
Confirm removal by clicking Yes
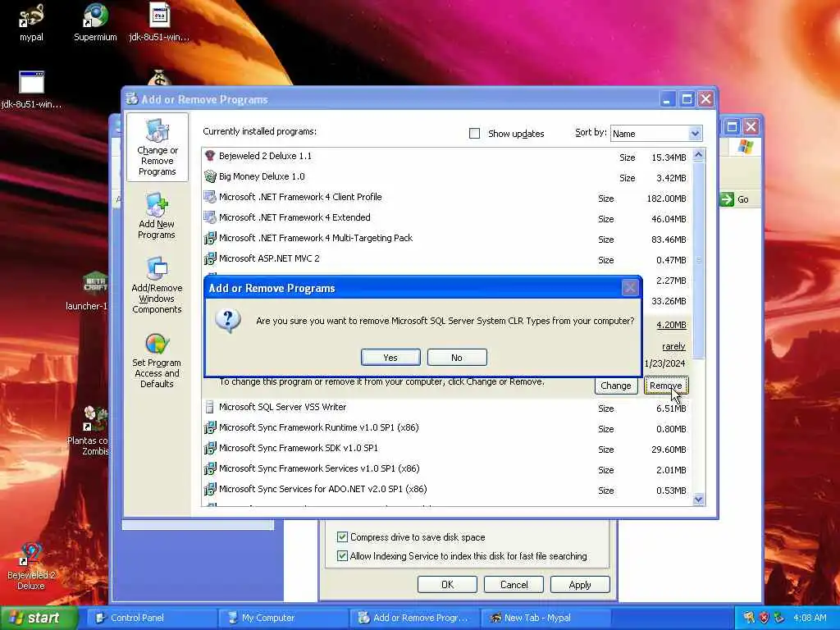click(390, 358)
